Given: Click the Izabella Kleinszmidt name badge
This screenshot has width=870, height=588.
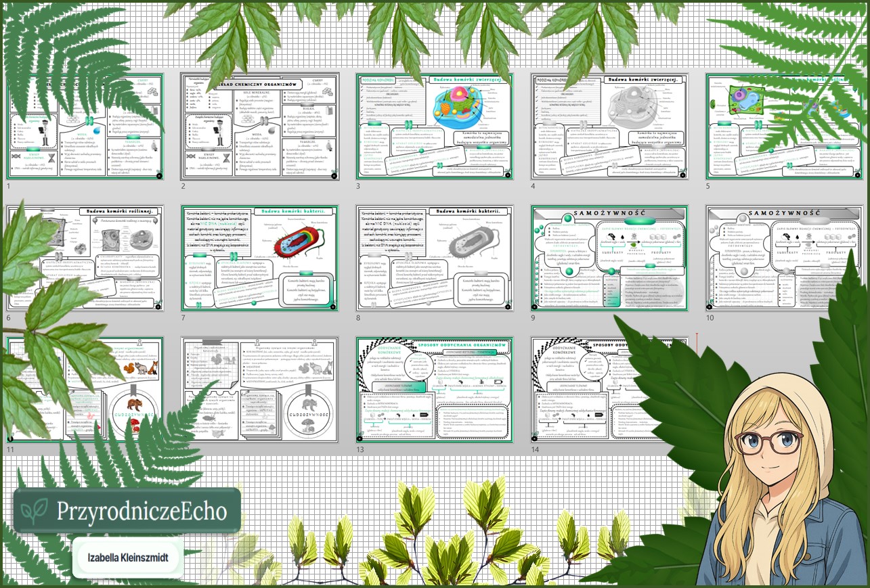Looking at the screenshot, I should (x=128, y=558).
